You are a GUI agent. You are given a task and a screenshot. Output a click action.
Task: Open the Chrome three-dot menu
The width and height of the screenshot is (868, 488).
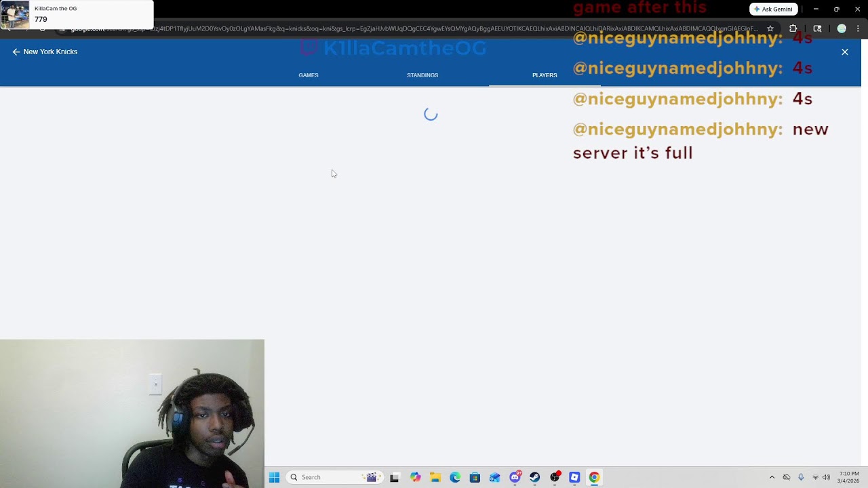click(859, 28)
